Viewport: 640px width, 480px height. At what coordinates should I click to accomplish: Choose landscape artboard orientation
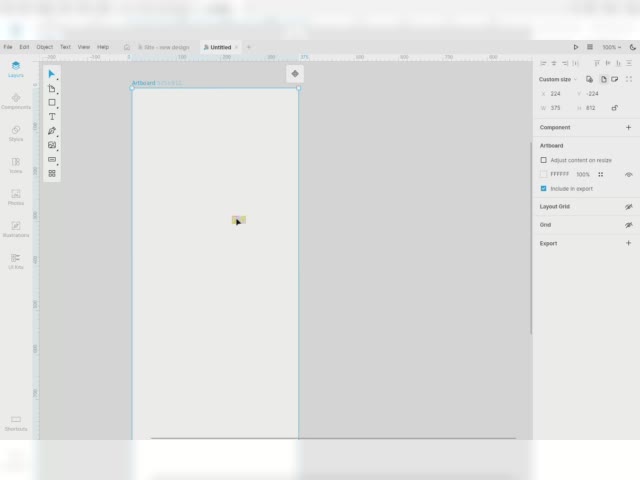[614, 79]
